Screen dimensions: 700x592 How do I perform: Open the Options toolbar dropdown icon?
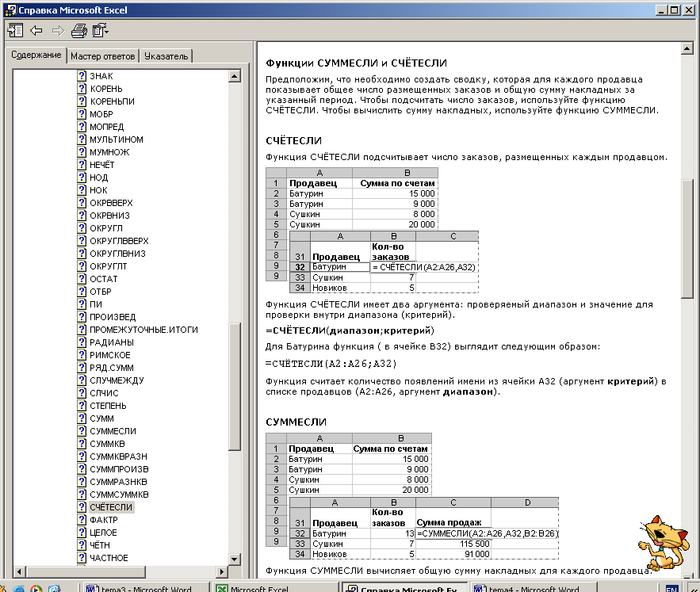click(x=101, y=30)
